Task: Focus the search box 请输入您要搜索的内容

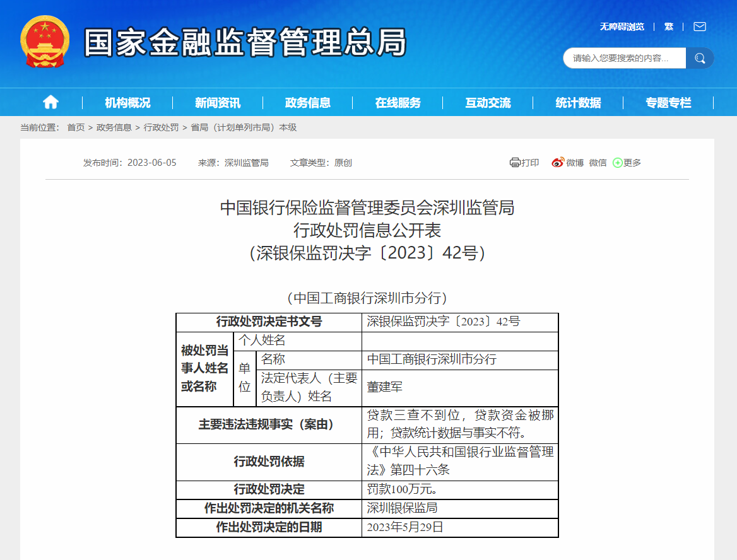Action: (x=625, y=58)
